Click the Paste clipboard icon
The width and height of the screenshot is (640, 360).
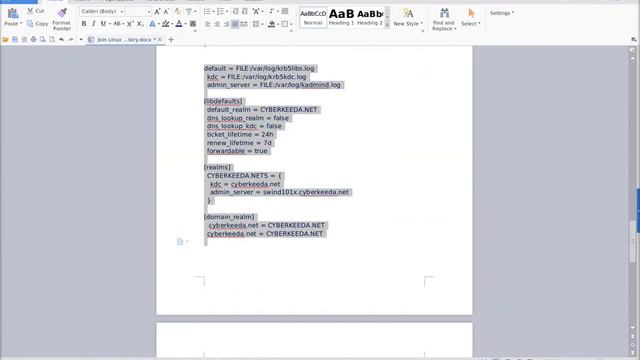pos(13,13)
